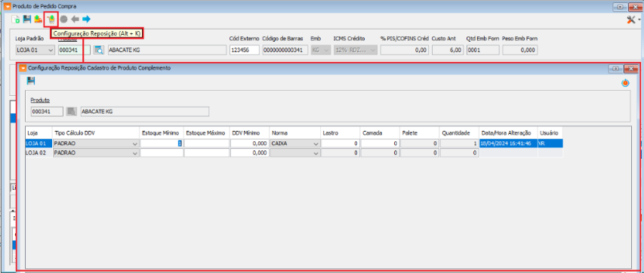Viewport: 644px width, 273px height.
Task: Save the Configuração Reposição form via disk icon
Action: pyautogui.click(x=31, y=81)
